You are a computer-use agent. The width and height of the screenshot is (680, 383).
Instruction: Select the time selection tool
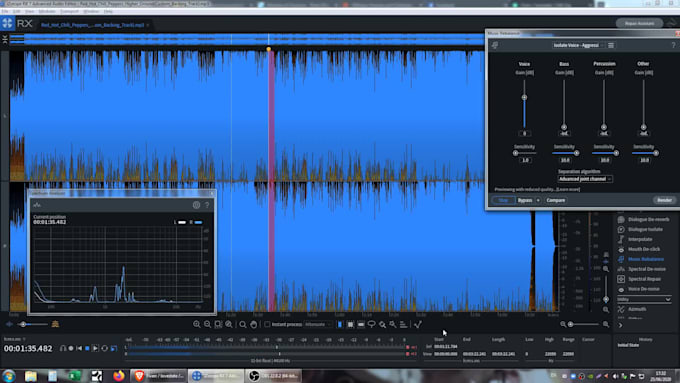pyautogui.click(x=340, y=324)
